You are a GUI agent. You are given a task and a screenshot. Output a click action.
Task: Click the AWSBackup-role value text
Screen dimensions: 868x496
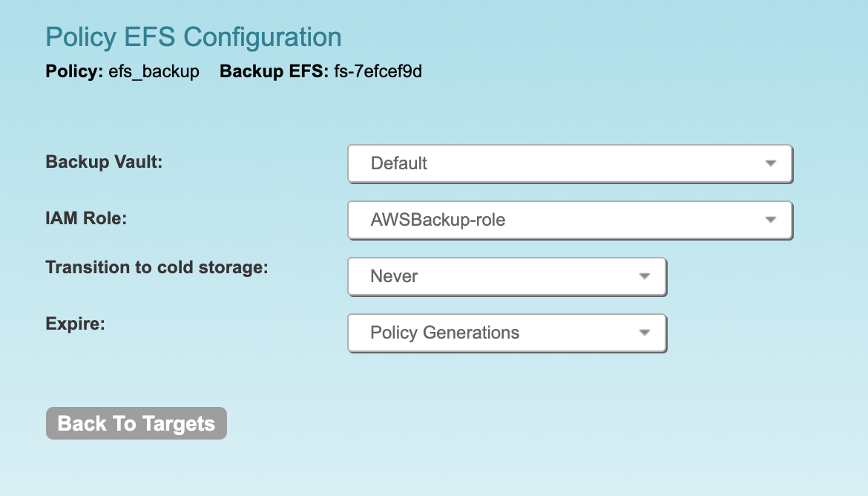tap(438, 221)
